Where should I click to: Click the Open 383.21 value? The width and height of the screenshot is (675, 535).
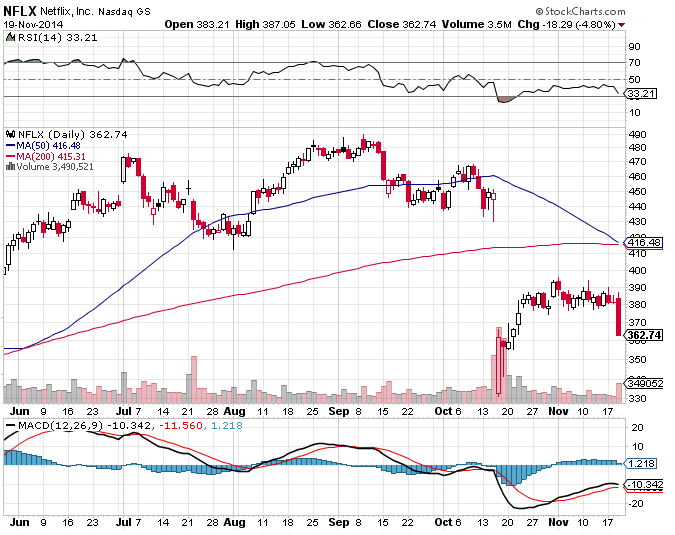(197, 25)
